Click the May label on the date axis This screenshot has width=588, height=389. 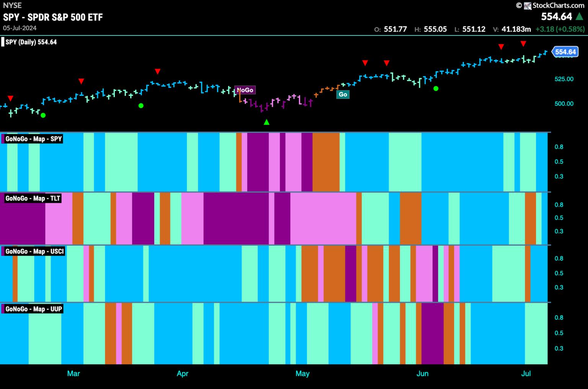pyautogui.click(x=302, y=373)
